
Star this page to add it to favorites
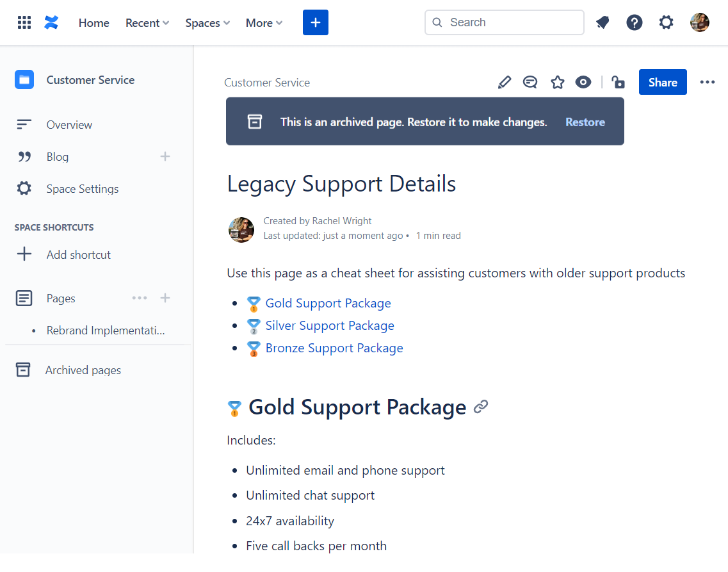[x=557, y=82]
